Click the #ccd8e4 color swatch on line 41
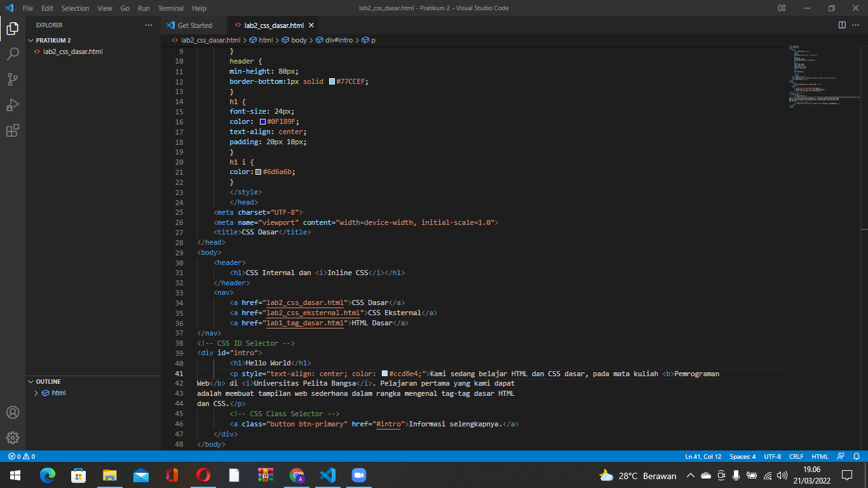This screenshot has width=868, height=488. [x=384, y=374]
